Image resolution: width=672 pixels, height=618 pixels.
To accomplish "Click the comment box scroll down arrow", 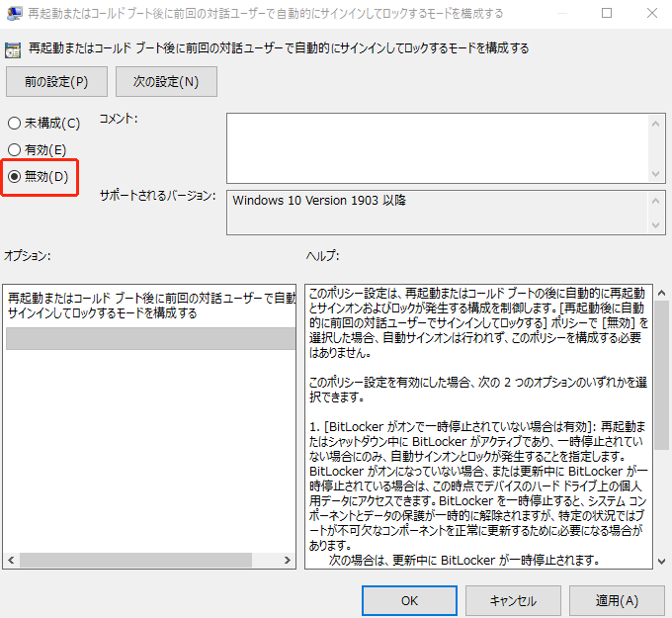I will 657,173.
